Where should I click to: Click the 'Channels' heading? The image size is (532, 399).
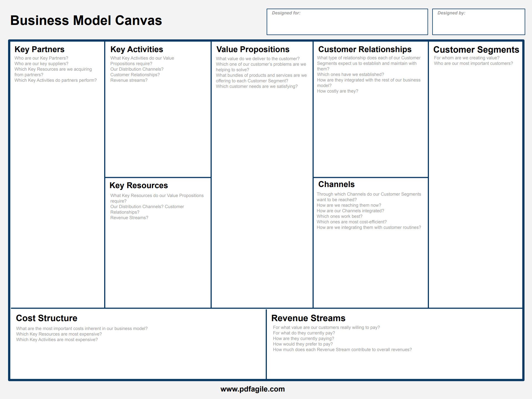(x=336, y=184)
